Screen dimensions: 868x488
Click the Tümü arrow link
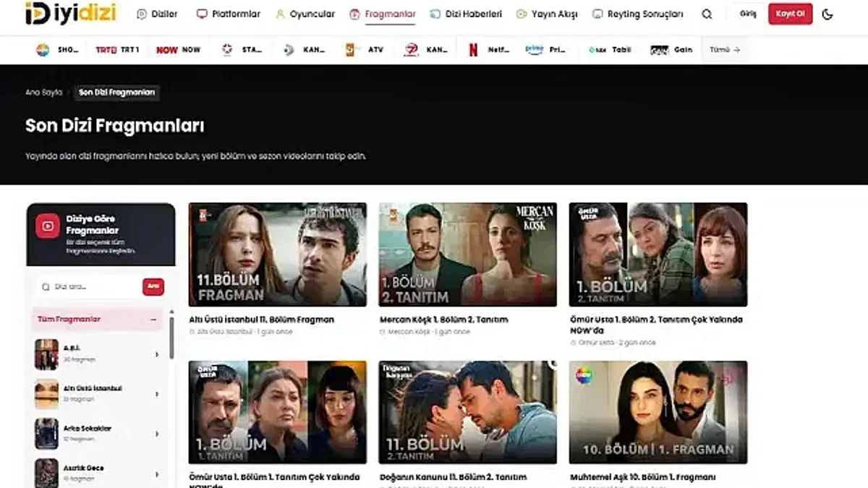point(725,50)
